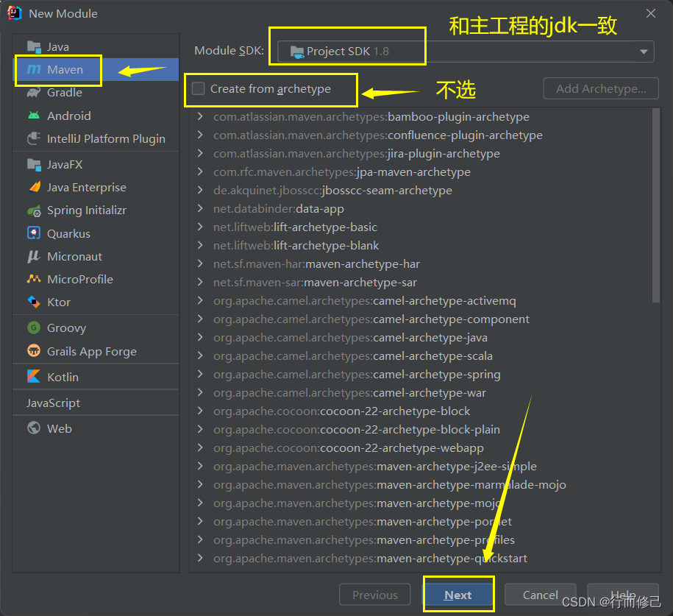Viewport: 673px width, 616px height.
Task: Click the Grails App Forge icon
Action: [x=34, y=351]
